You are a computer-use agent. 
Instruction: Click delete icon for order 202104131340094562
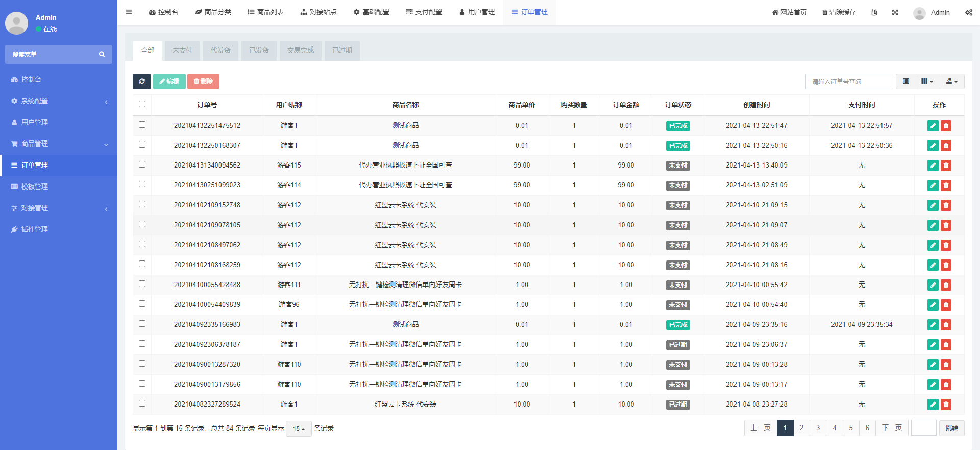[946, 165]
